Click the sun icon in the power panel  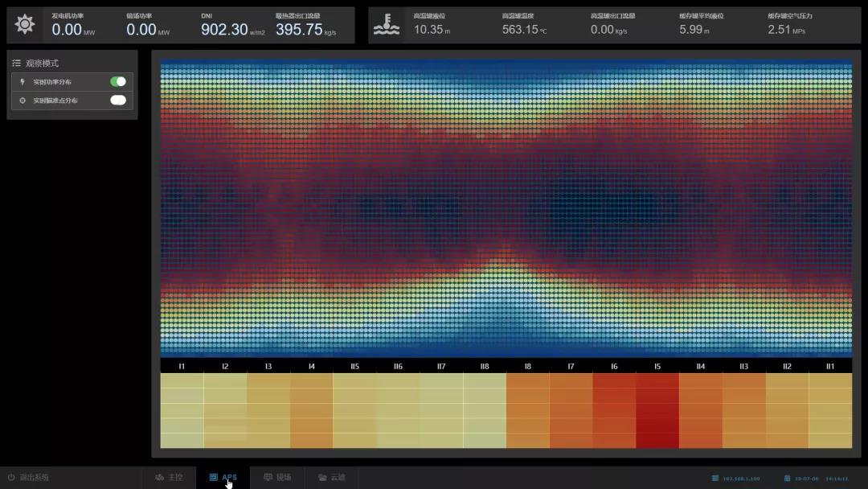[25, 25]
